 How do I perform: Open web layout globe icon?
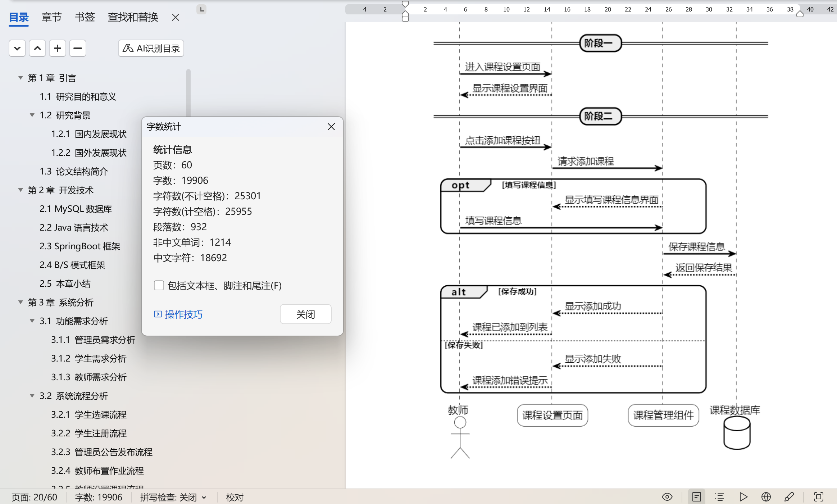tap(766, 497)
